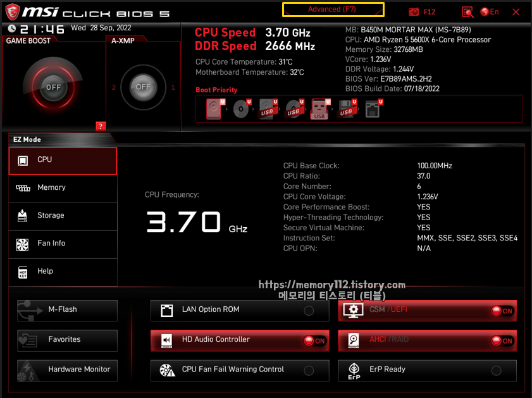Click the CPU fan warning icon
This screenshot has width=532, height=398.
(167, 370)
